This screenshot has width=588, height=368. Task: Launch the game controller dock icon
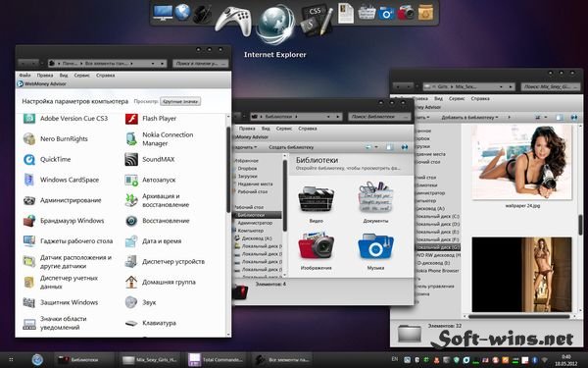pos(233,21)
